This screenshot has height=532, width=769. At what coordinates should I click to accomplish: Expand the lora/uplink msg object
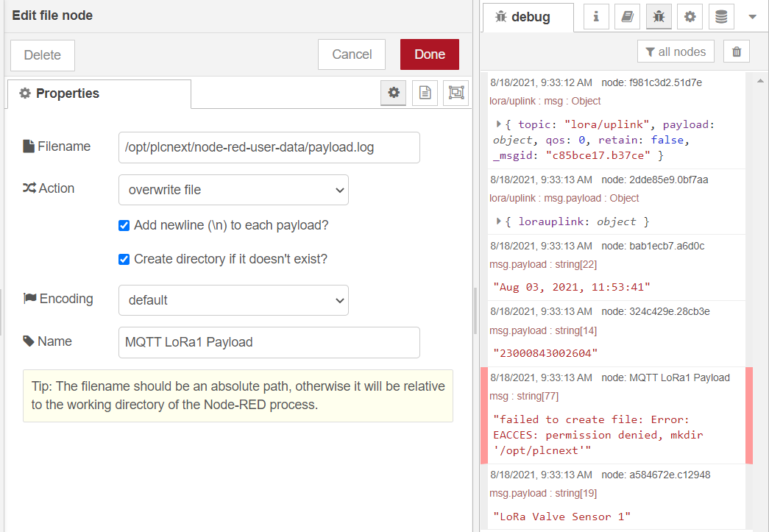coord(498,124)
